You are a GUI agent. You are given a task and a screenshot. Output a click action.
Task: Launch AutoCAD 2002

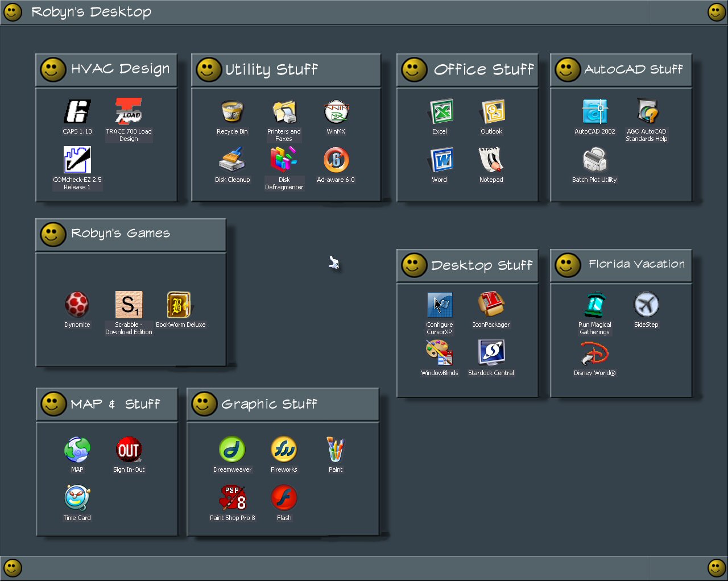point(595,111)
